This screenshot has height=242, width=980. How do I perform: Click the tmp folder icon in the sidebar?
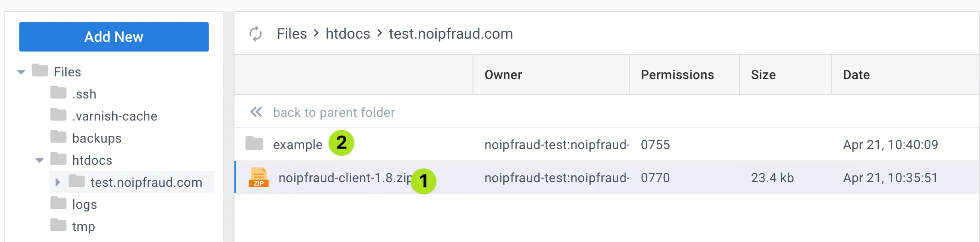(x=58, y=225)
